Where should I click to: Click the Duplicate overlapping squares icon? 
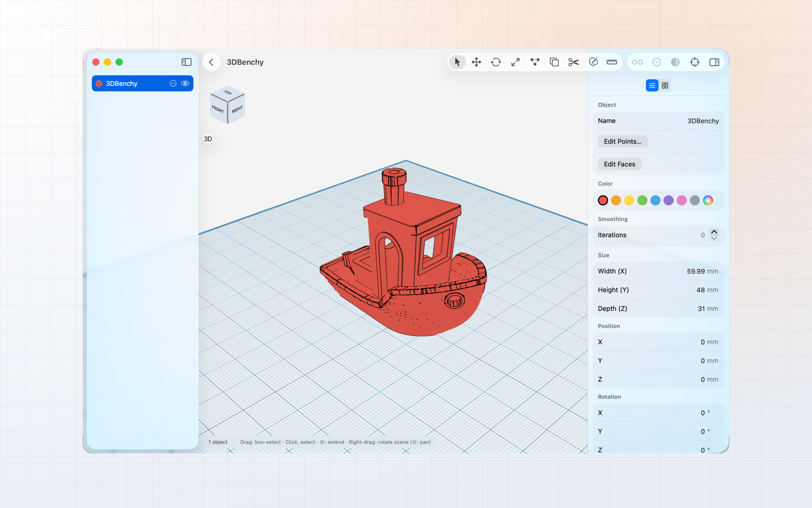coord(554,62)
